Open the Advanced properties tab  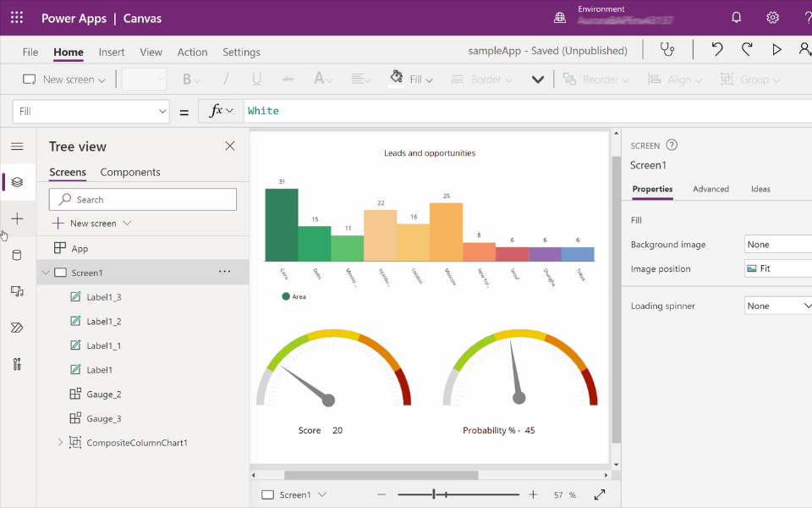[710, 189]
